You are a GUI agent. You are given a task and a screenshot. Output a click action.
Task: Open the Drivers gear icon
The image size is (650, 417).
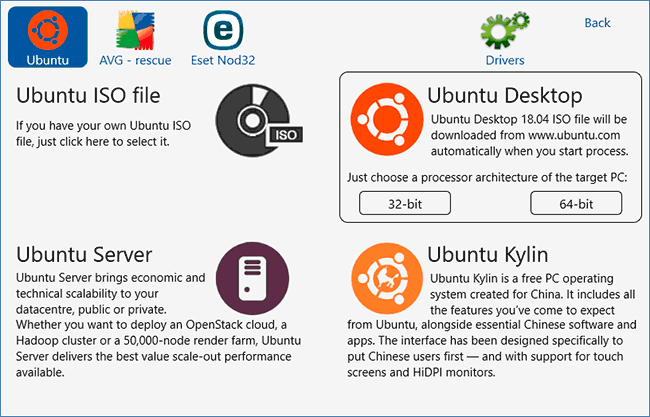[505, 31]
